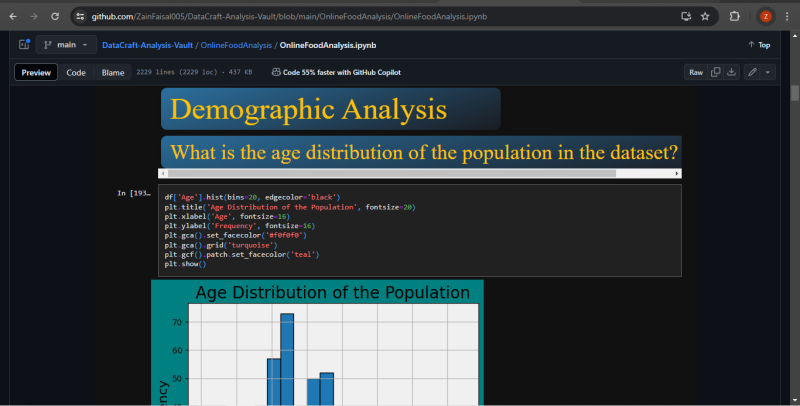Bookmark this page with star icon
Image resolution: width=800 pixels, height=406 pixels.
coord(705,16)
